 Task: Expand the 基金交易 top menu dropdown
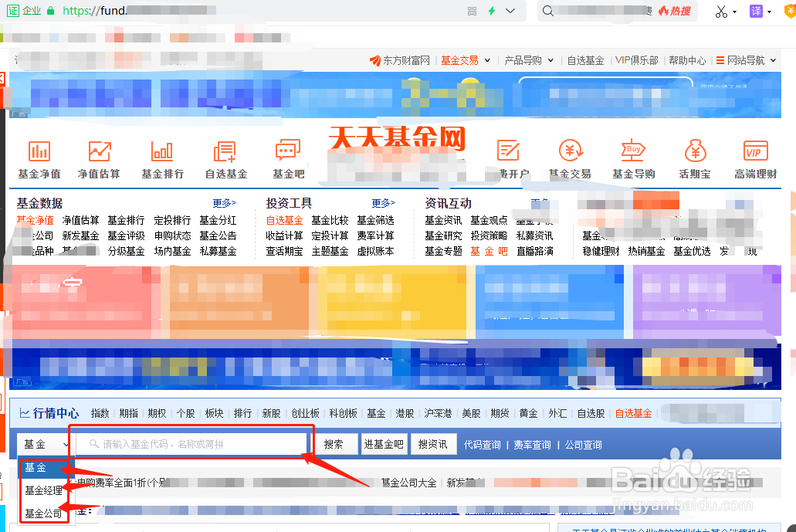(487, 60)
